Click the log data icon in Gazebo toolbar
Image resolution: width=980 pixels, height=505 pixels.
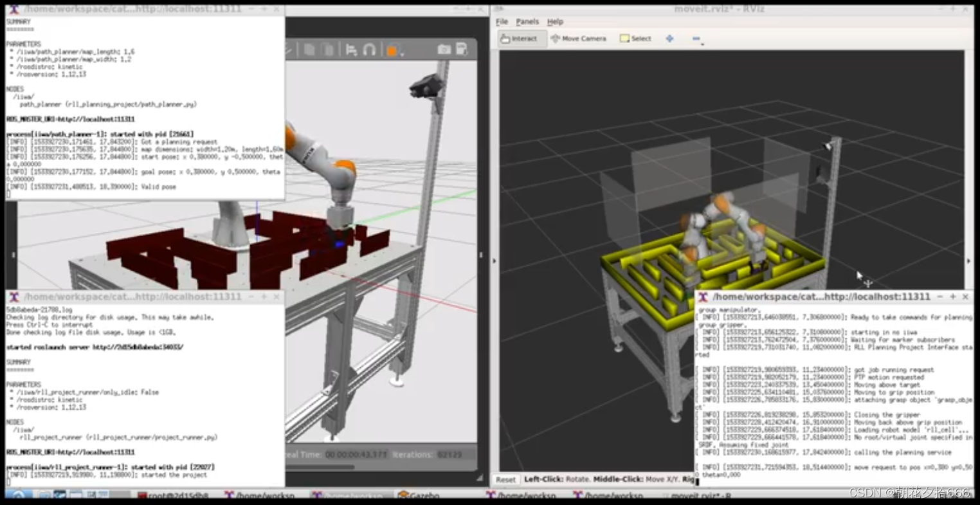[x=462, y=50]
